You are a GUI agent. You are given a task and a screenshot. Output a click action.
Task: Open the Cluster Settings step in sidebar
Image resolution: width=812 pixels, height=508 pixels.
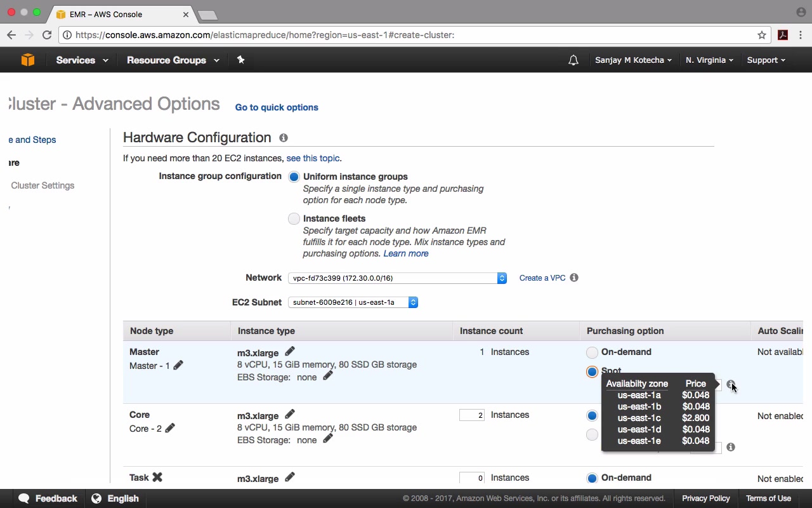[43, 185]
